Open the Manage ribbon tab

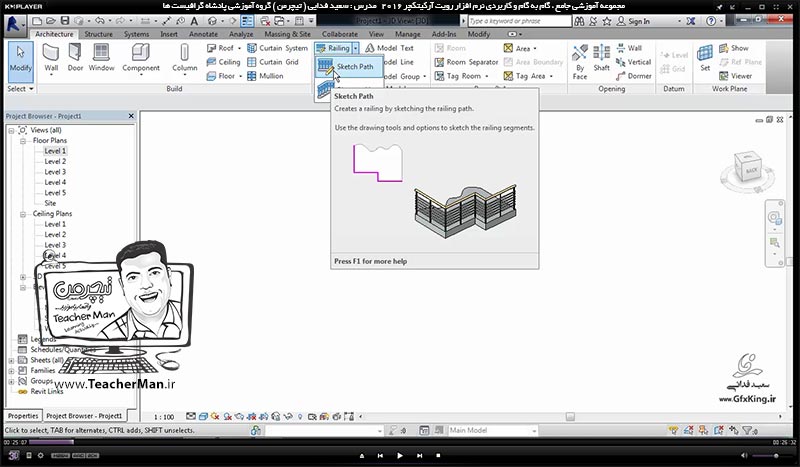coord(408,34)
